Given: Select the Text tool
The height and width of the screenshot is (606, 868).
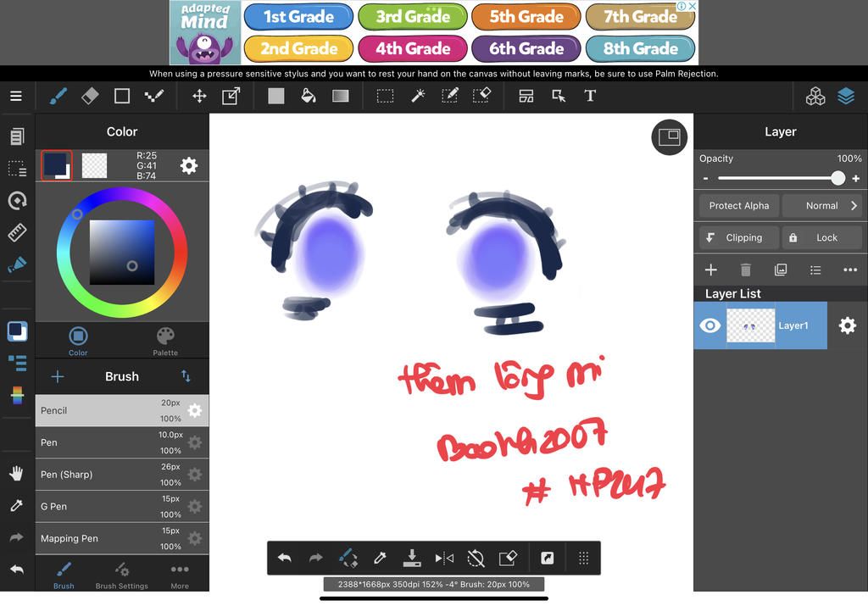Looking at the screenshot, I should coord(590,96).
